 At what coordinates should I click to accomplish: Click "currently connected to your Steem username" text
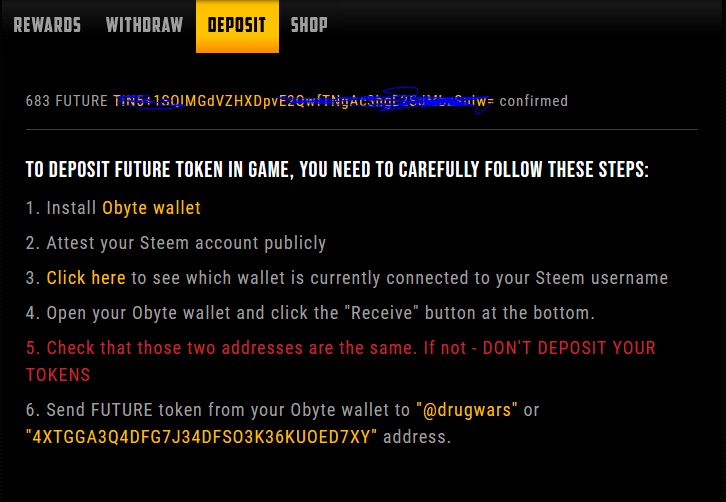click(x=489, y=278)
